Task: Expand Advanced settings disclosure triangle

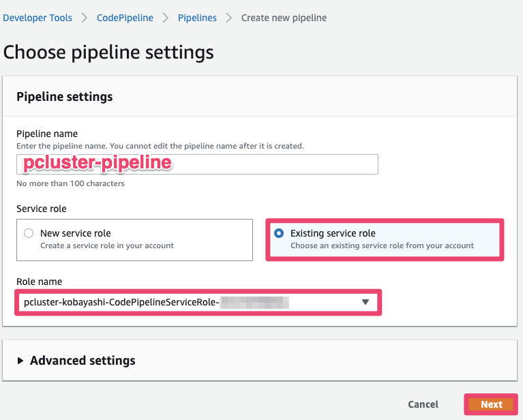Action: click(x=20, y=361)
